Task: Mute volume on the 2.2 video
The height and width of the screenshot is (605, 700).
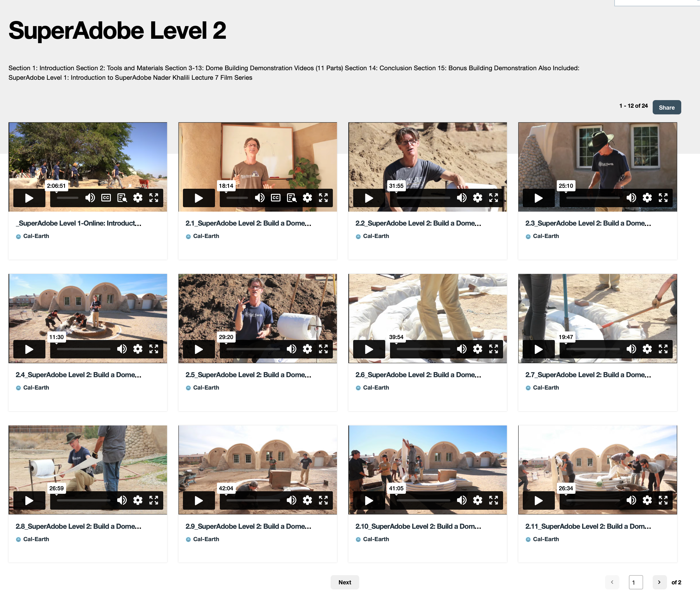Action: 461,198
